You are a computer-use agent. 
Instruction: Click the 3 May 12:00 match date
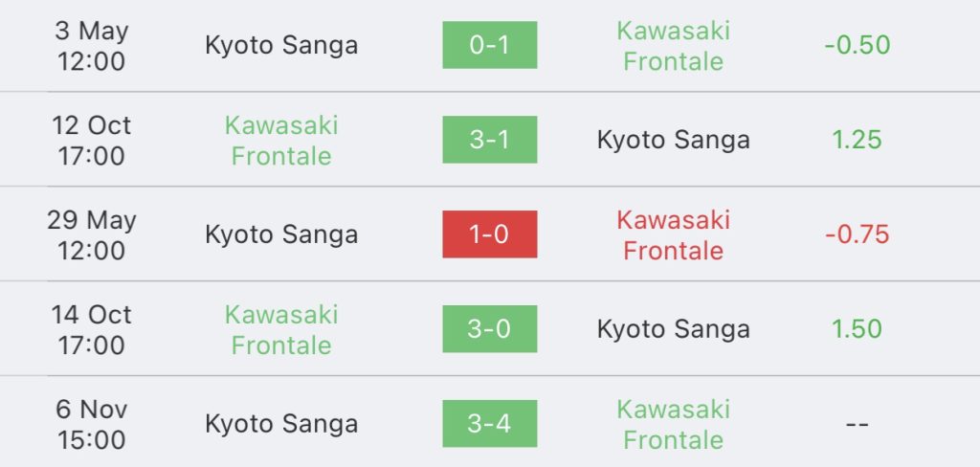(x=91, y=46)
